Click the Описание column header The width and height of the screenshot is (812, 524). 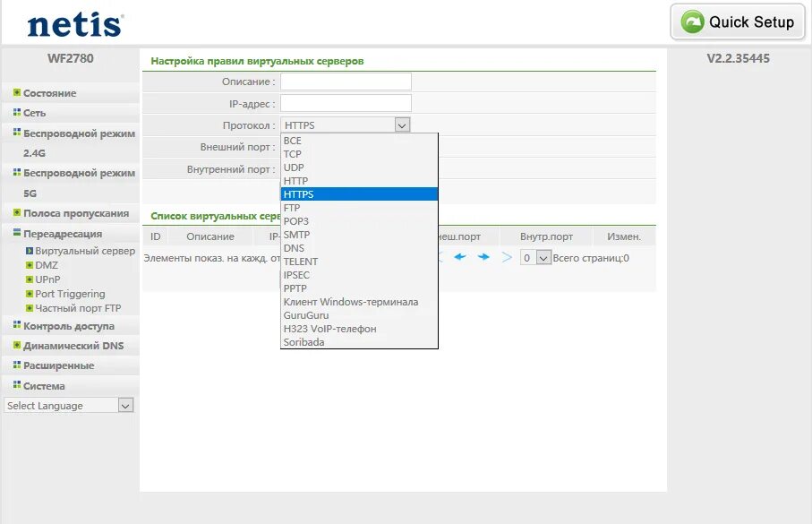(210, 236)
